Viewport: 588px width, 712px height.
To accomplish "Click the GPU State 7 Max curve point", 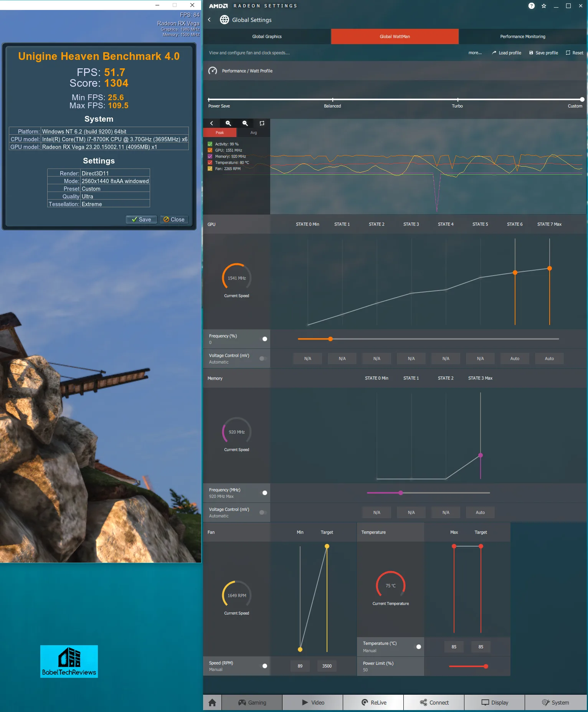I will [x=550, y=268].
